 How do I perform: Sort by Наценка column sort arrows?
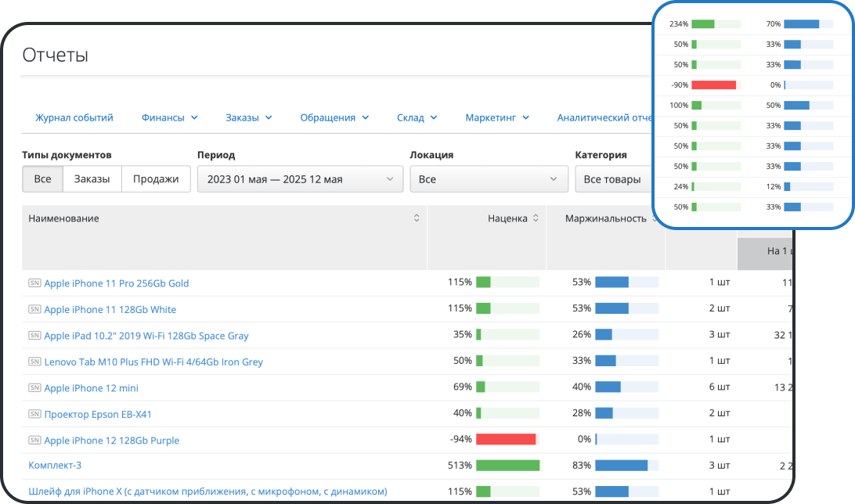[x=536, y=218]
